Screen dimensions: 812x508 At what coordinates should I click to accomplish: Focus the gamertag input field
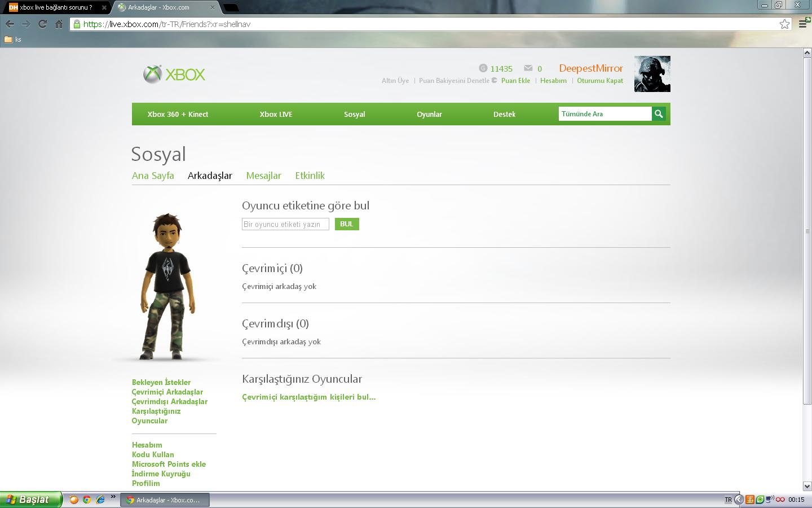(285, 224)
